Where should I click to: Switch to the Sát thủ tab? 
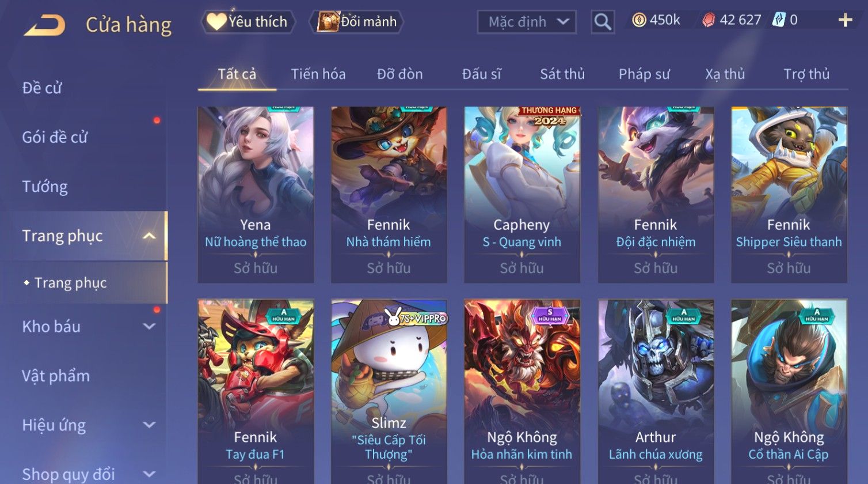[562, 74]
